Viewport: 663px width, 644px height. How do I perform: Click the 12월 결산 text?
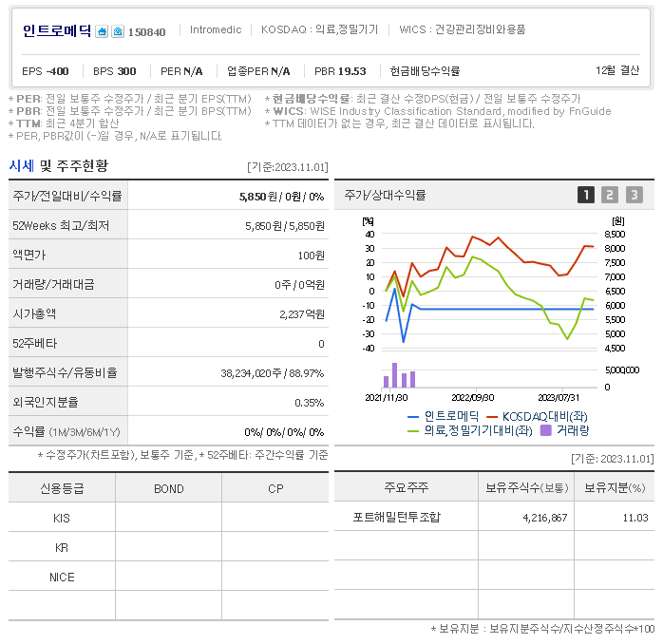pyautogui.click(x=617, y=70)
